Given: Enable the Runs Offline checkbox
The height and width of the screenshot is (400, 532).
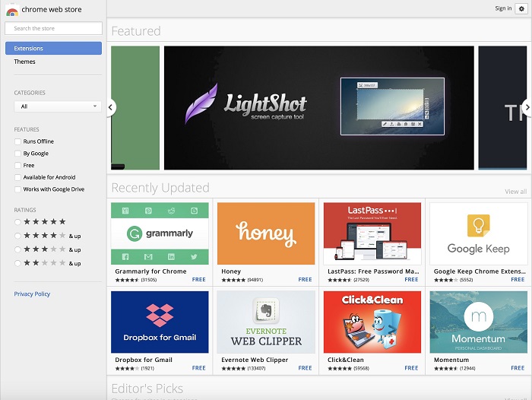Looking at the screenshot, I should [17, 141].
